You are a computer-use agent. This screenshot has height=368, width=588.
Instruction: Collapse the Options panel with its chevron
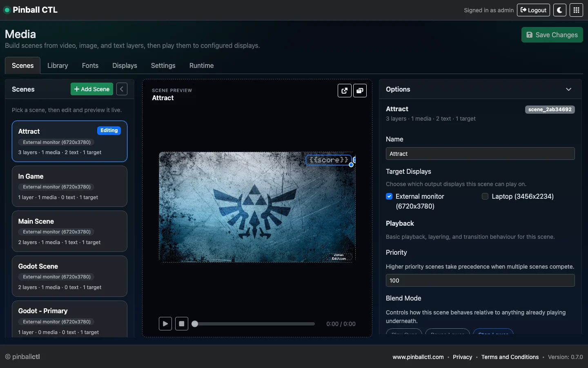pyautogui.click(x=569, y=89)
